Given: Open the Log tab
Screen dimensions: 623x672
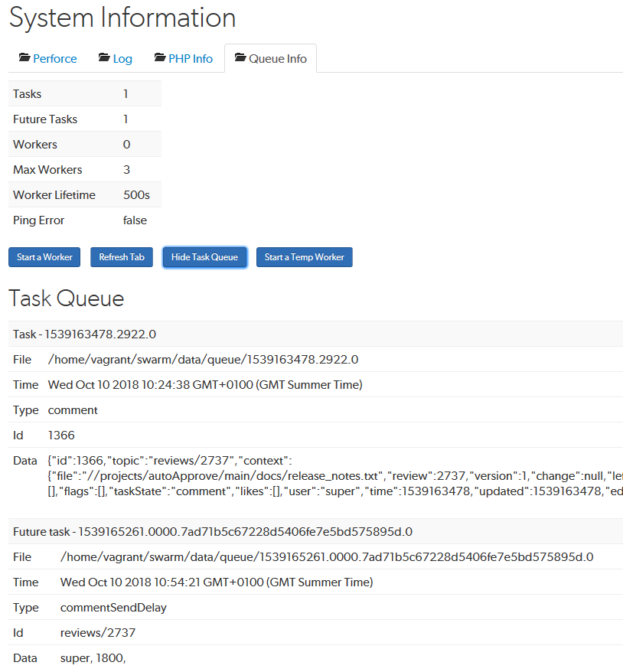Looking at the screenshot, I should coord(116,58).
